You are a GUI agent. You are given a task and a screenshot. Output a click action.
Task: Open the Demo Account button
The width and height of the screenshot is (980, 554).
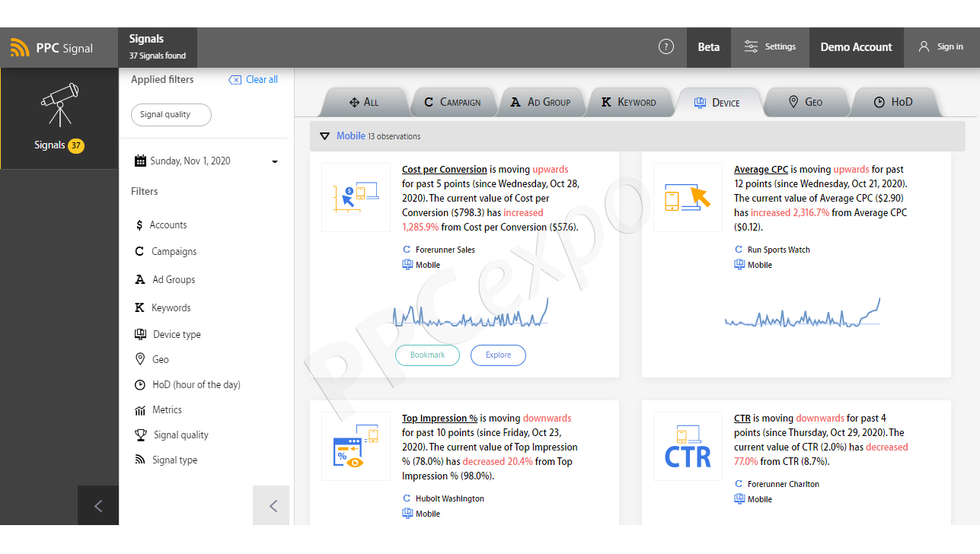tap(856, 47)
